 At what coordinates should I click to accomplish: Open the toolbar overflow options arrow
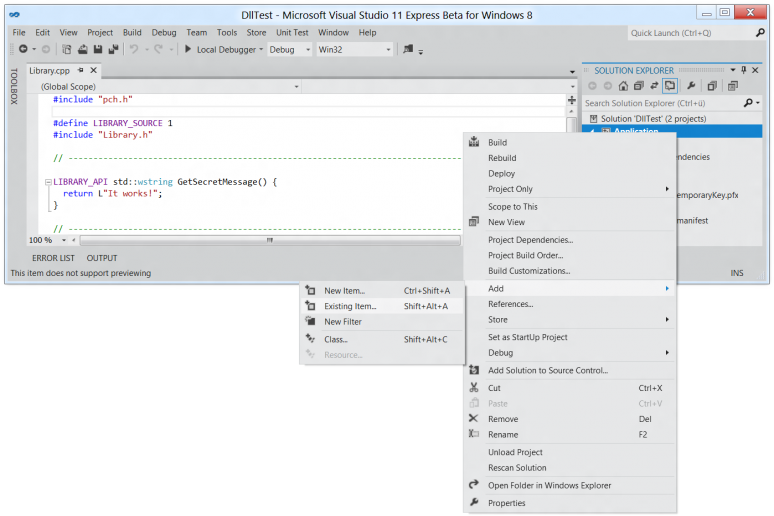(x=421, y=51)
